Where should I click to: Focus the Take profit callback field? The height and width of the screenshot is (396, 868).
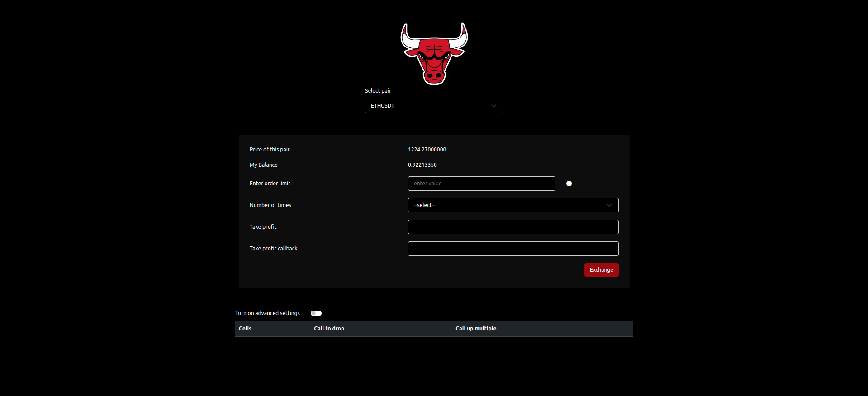[513, 249]
